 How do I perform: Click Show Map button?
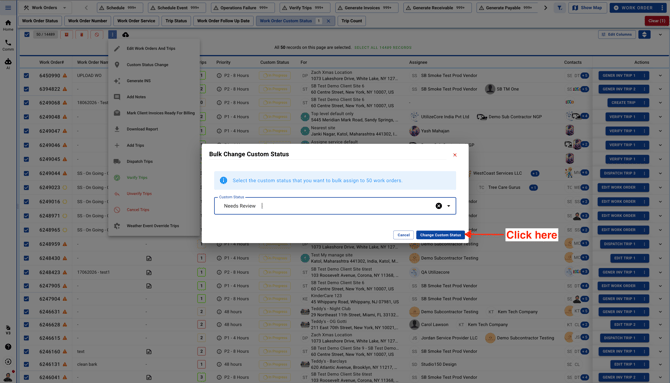(588, 8)
